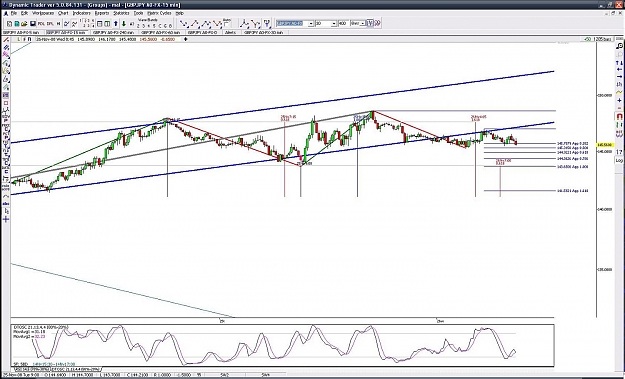This screenshot has width=625, height=379.
Task: Toggle View Bands option C
Action: click(160, 26)
